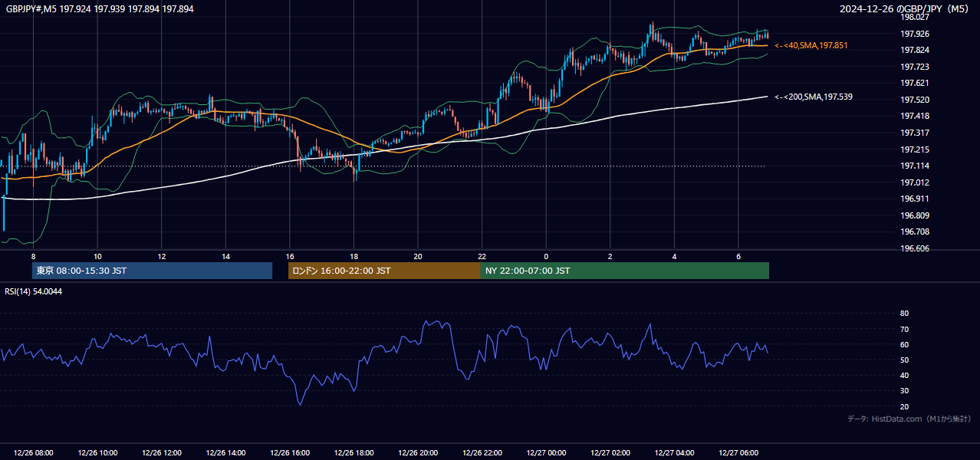Click the 12/26 22:00 bottom time label
The width and height of the screenshot is (980, 460).
[482, 453]
